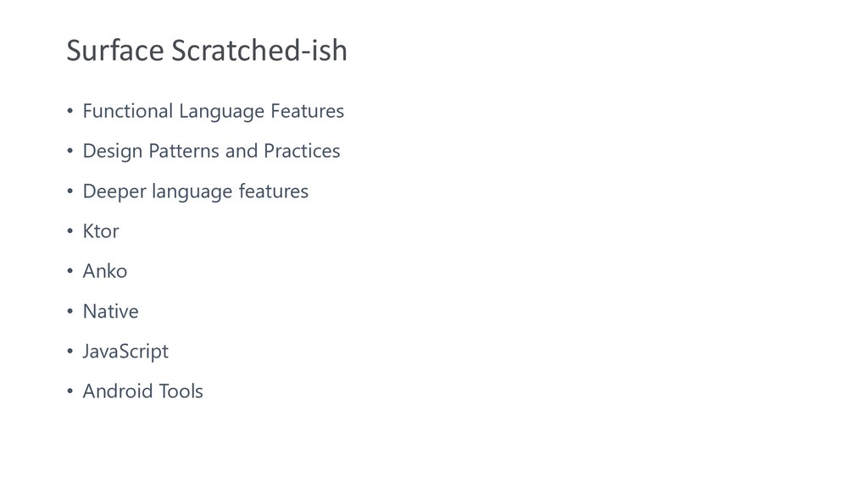
Task: Click the JavaScript bullet item
Action: coord(125,352)
